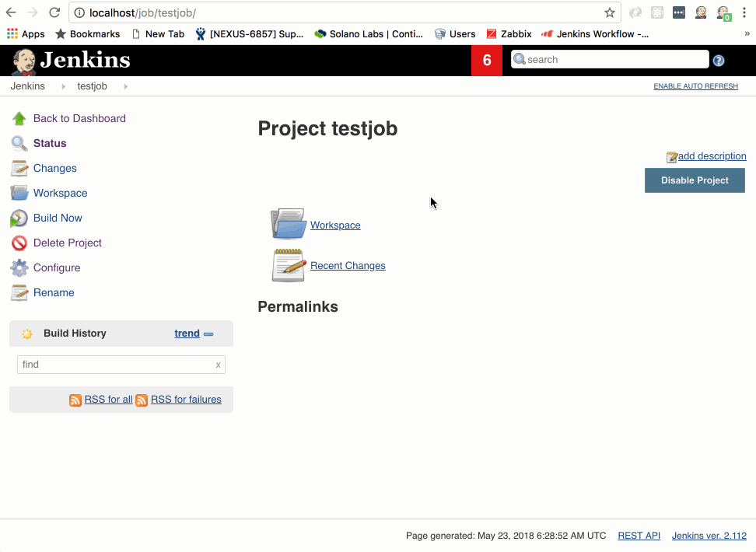Image resolution: width=756 pixels, height=552 pixels.
Task: Open the bookmarks bar overflow chevron
Action: 747,33
